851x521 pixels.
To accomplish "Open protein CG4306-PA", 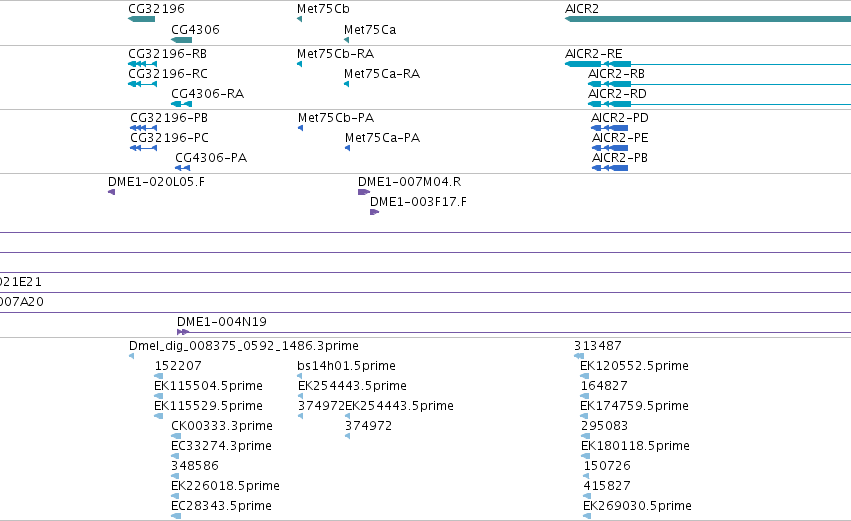I will [211, 158].
